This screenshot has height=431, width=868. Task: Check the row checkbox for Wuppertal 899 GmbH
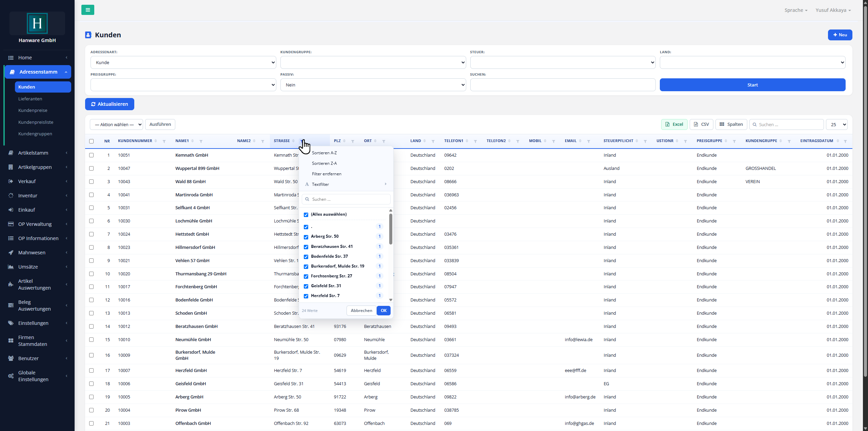91,168
